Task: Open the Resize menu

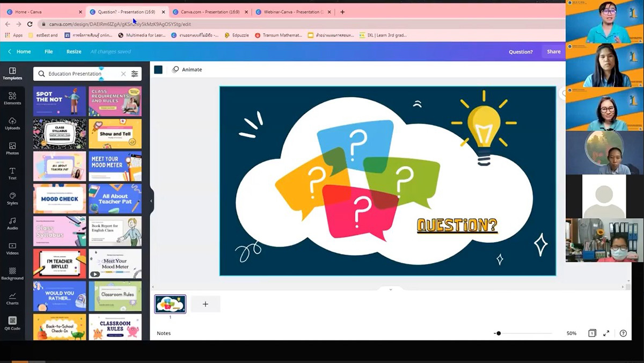Action: 74,52
